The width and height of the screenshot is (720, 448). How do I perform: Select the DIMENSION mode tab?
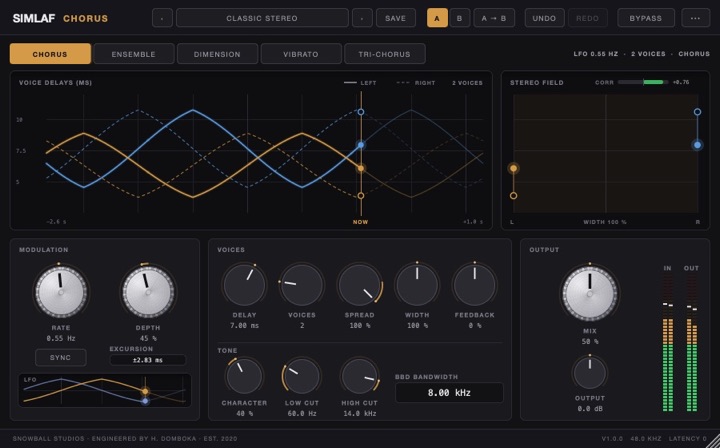[x=217, y=54]
